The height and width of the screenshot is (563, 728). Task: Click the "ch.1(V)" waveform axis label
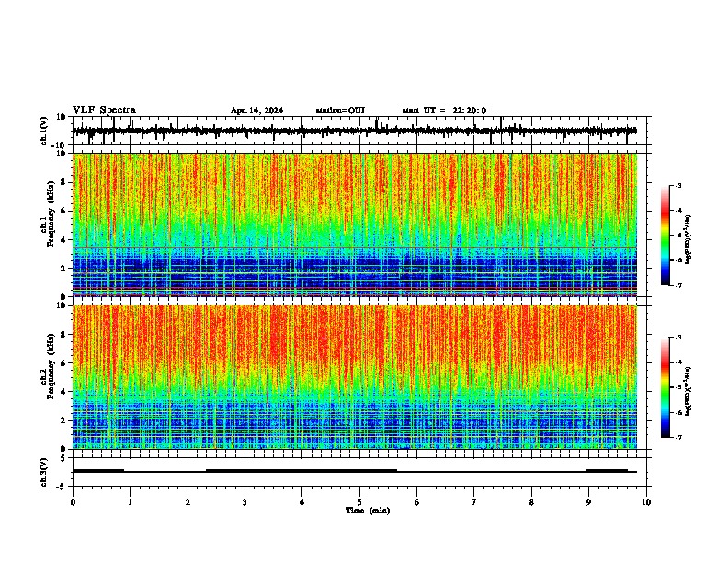(44, 131)
